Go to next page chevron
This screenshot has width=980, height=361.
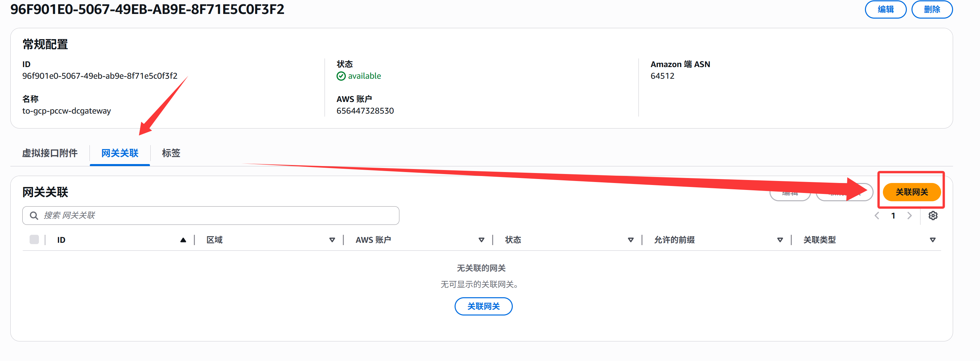click(909, 216)
